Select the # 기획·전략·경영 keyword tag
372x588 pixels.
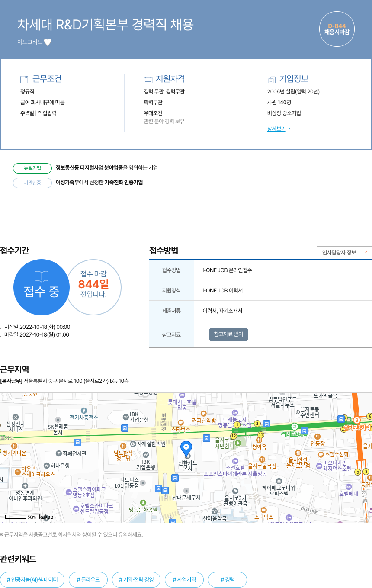pyautogui.click(x=136, y=579)
